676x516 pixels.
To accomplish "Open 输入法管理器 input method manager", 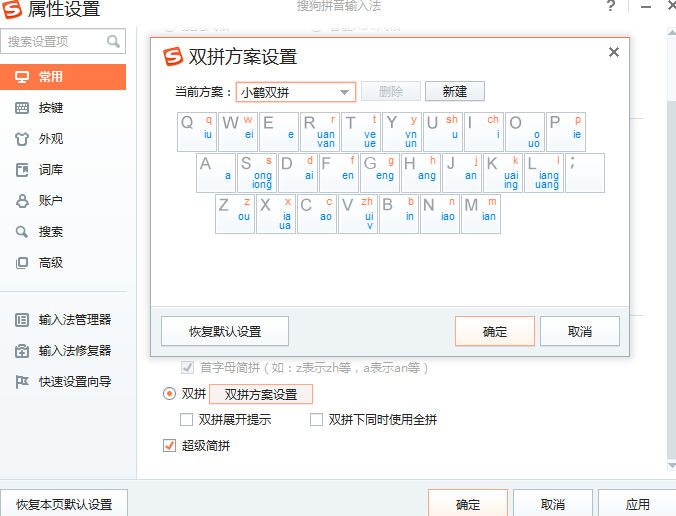I will click(x=74, y=320).
